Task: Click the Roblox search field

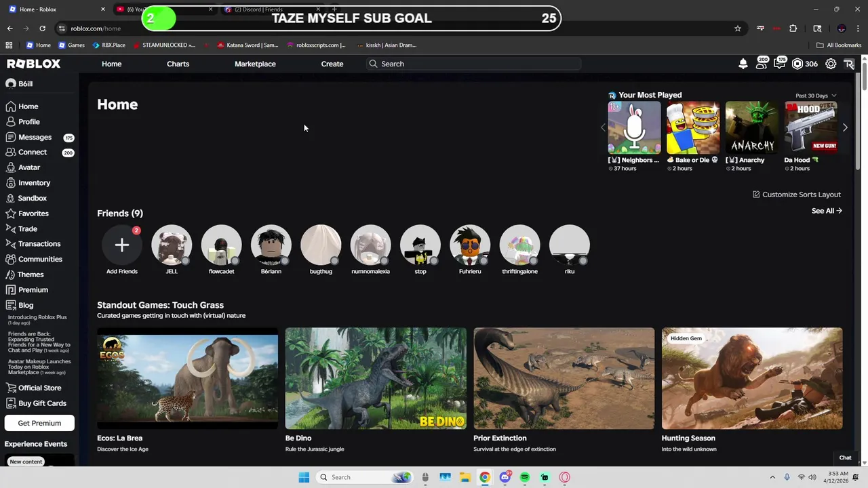Action: (473, 64)
